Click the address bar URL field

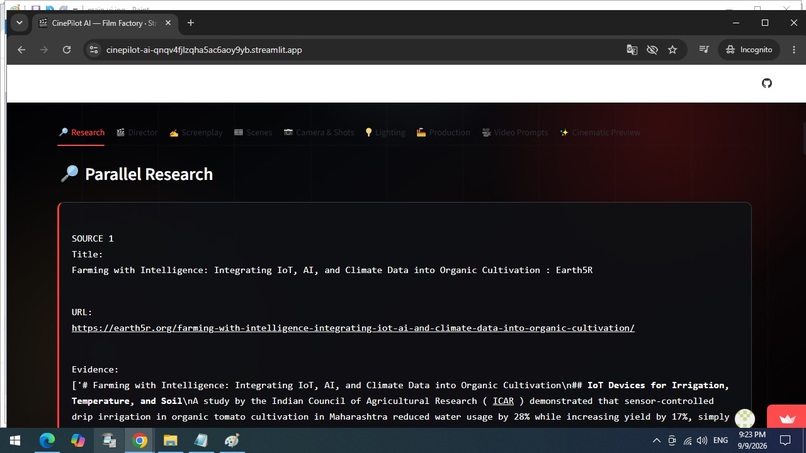pyautogui.click(x=204, y=50)
